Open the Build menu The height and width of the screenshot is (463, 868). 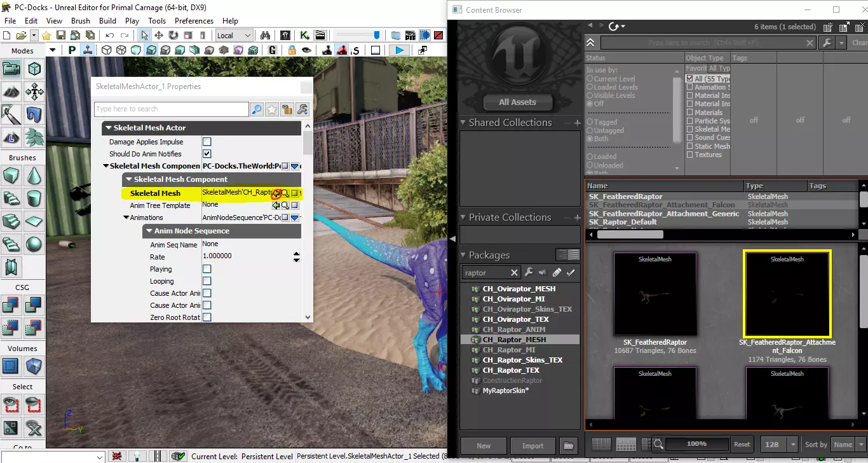click(107, 21)
